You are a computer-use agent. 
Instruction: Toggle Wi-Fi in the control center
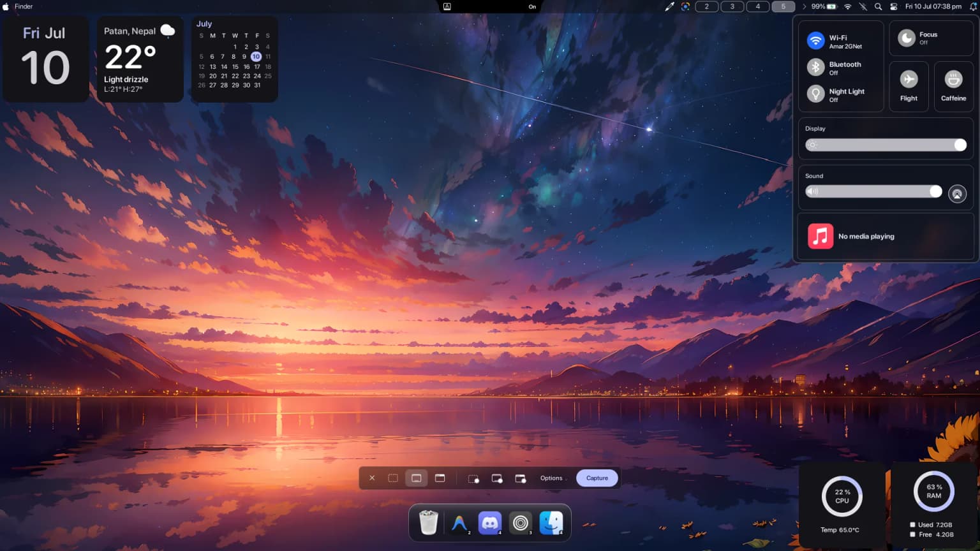point(815,41)
